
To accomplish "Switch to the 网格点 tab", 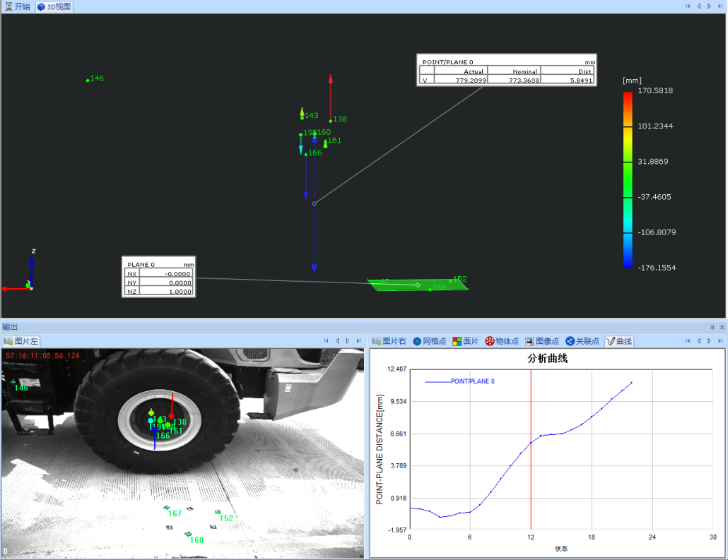I will click(x=430, y=341).
